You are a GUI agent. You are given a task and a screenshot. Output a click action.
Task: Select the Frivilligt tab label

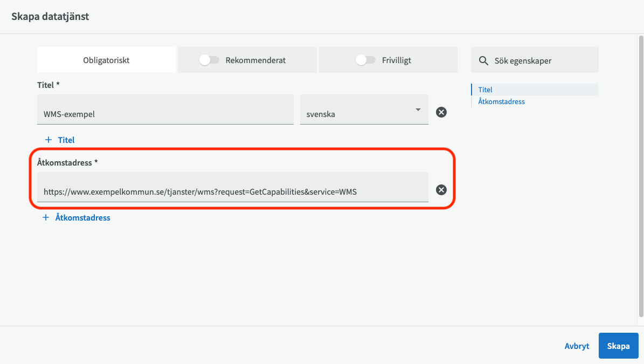[396, 60]
